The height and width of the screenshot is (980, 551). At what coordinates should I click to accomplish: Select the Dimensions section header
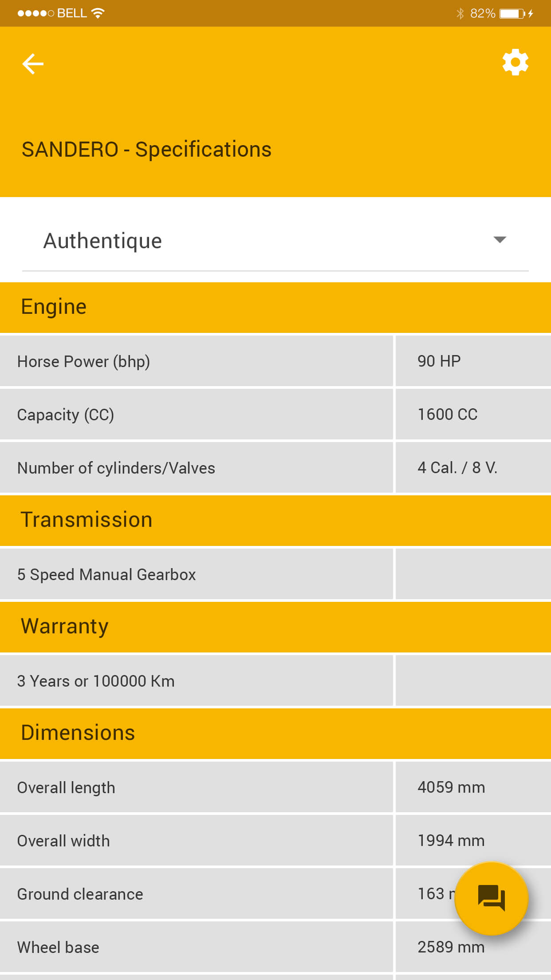[275, 733]
